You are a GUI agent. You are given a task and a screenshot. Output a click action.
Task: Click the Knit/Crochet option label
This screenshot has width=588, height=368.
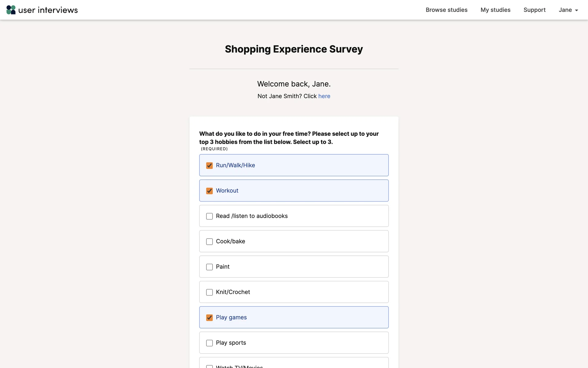(x=233, y=292)
